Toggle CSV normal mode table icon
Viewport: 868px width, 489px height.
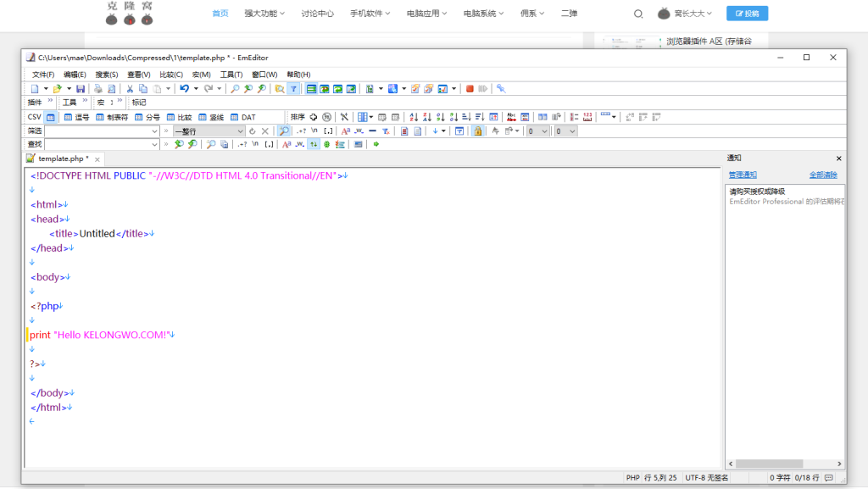[x=50, y=117]
